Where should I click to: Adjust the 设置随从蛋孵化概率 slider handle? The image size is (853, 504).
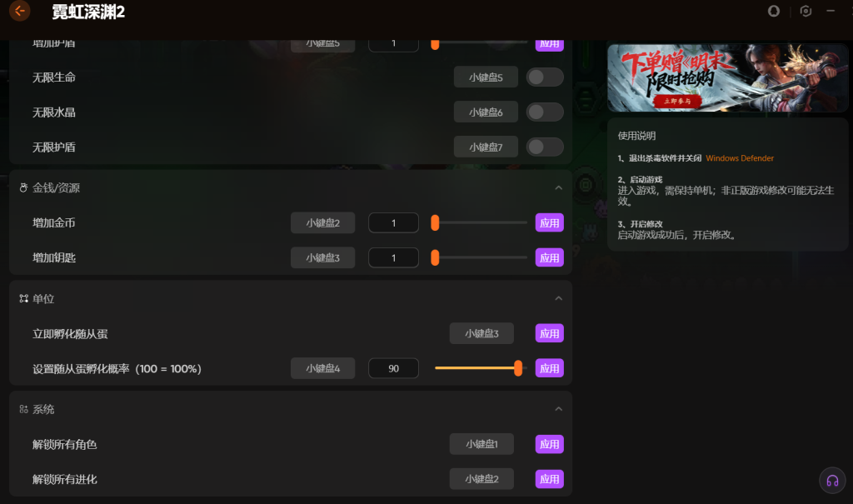click(x=518, y=368)
